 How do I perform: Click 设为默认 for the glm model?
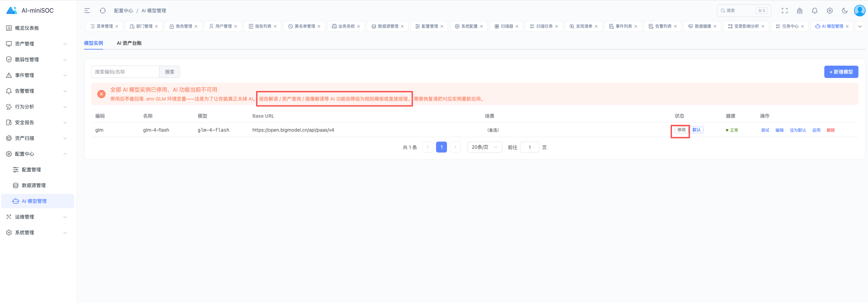(x=798, y=130)
